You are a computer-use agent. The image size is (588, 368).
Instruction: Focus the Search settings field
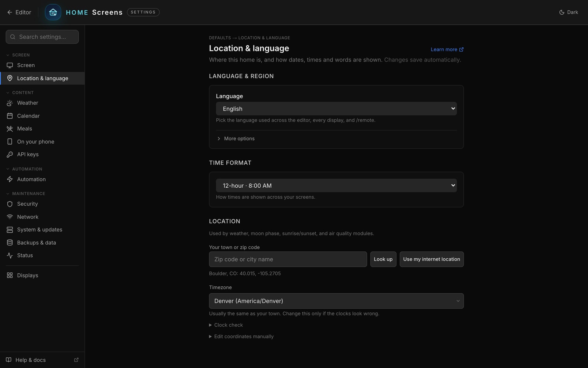pos(42,37)
